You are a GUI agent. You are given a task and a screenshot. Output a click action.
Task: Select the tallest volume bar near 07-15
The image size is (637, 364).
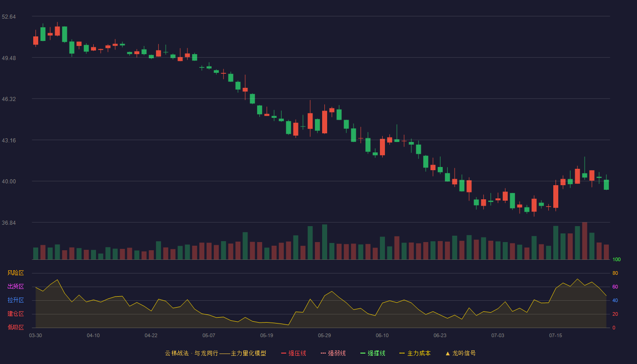pyautogui.click(x=585, y=241)
